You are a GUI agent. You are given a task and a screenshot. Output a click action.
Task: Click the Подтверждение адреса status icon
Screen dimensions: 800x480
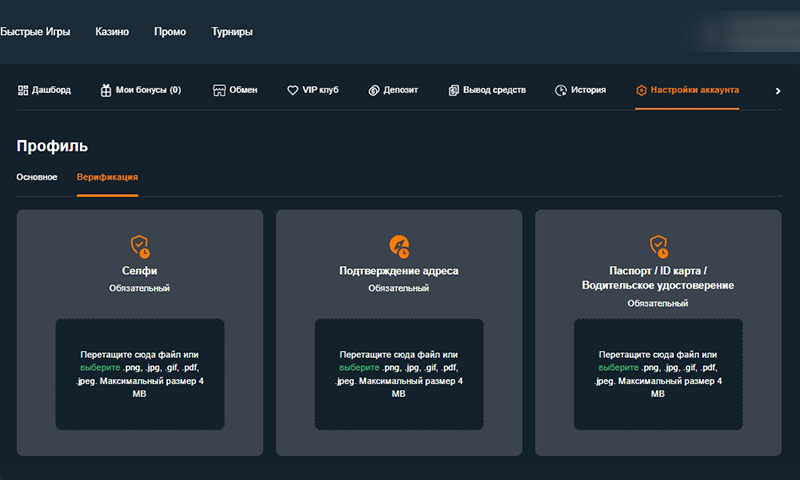[x=399, y=245]
